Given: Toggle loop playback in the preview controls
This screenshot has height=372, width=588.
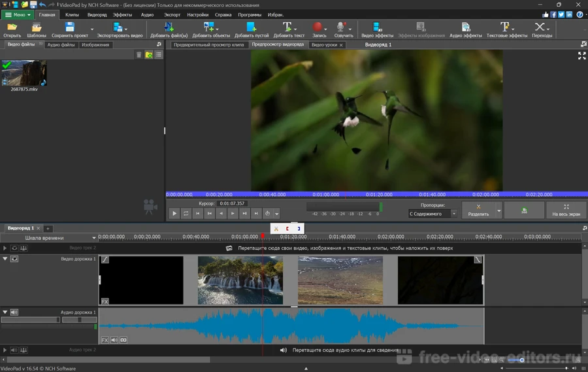Looking at the screenshot, I should point(186,213).
